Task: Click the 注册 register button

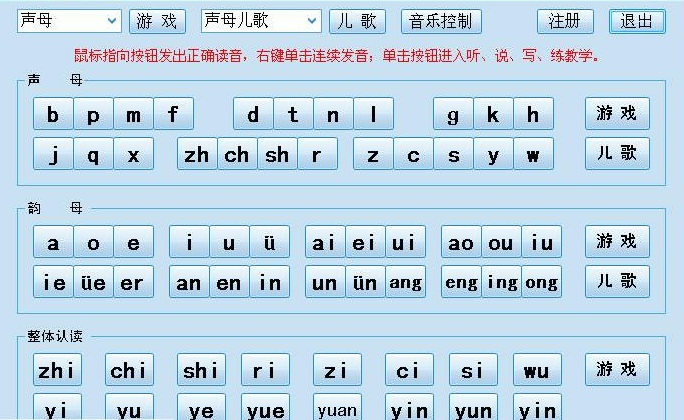Action: coord(565,21)
